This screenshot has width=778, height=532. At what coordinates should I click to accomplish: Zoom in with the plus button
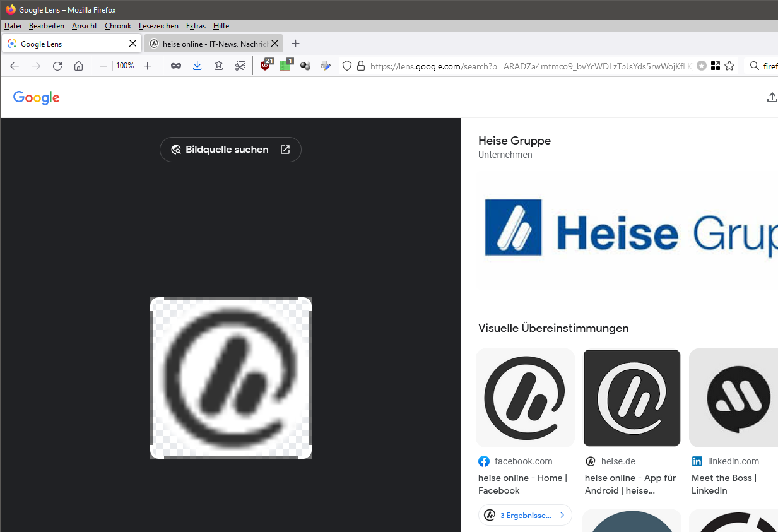[x=147, y=66]
